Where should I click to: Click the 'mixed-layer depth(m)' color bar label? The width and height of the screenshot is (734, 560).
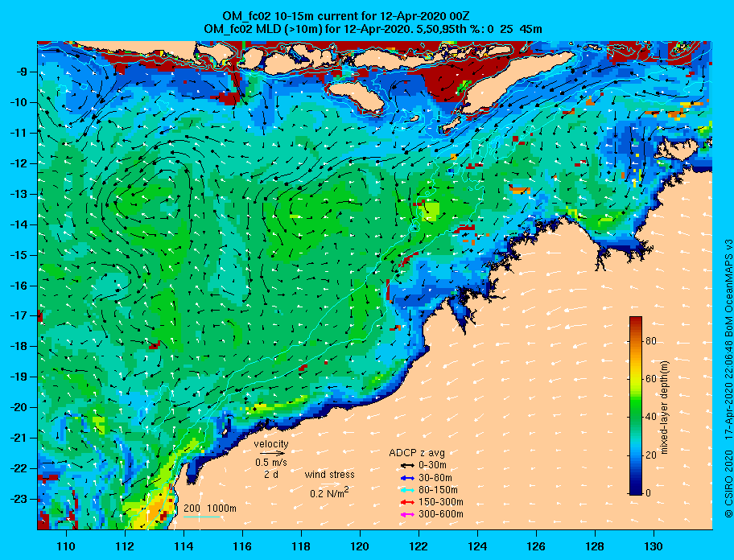[x=665, y=407]
